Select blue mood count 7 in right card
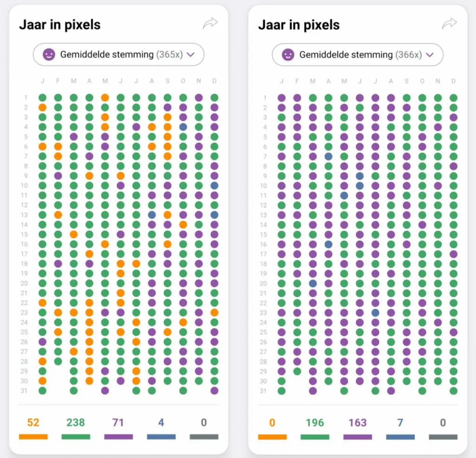The height and width of the screenshot is (458, 476). point(400,423)
